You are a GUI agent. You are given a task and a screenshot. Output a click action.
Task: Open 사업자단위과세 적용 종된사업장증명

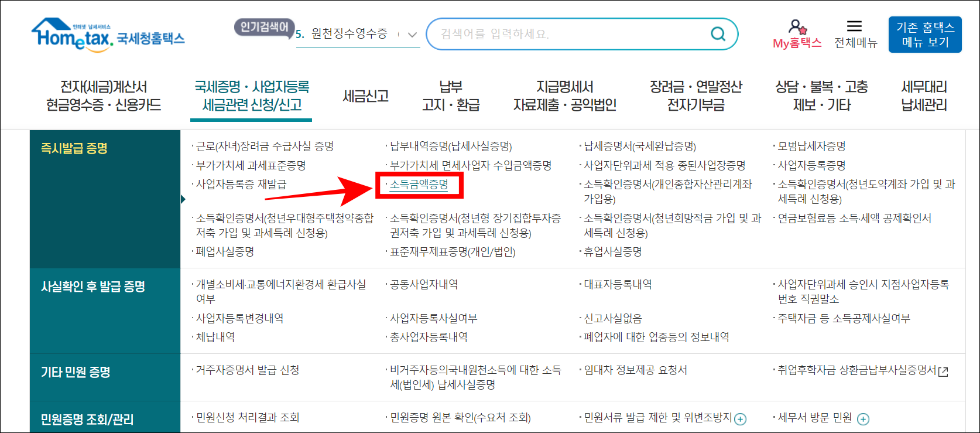pyautogui.click(x=664, y=166)
